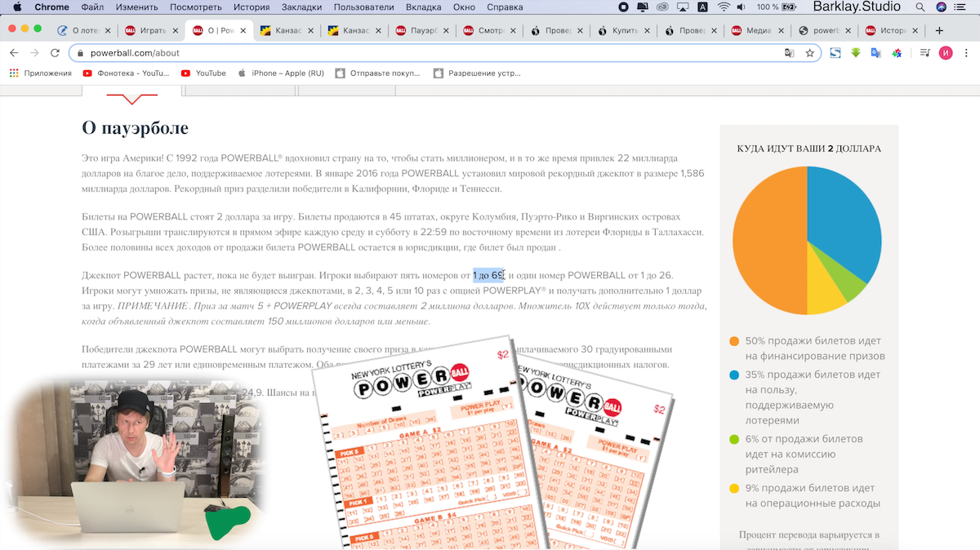The height and width of the screenshot is (550, 980).
Task: Open the Apps grid in bookmarks bar
Action: click(x=14, y=73)
